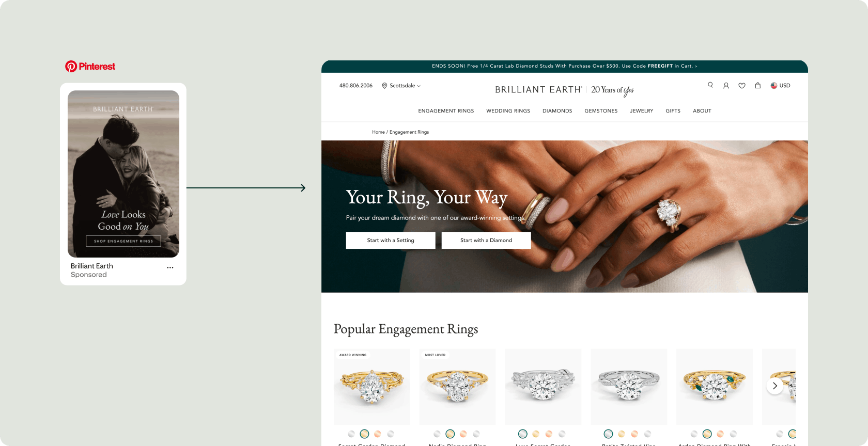Open the Diamonds navigation menu
Screen dimensions: 868x446
[x=557, y=111]
